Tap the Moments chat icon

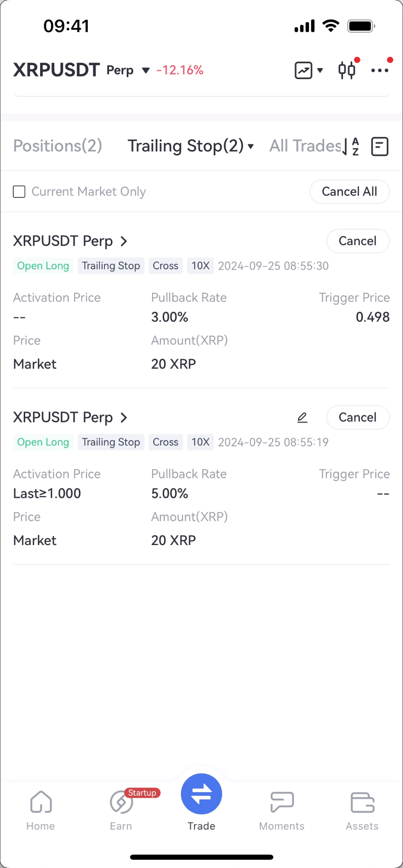pos(282,802)
